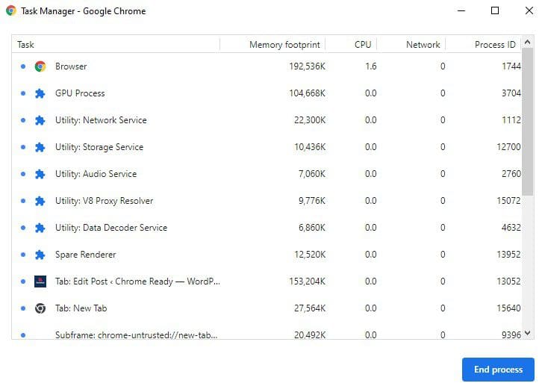The height and width of the screenshot is (392, 545).
Task: Select Utility: Storage Service row
Action: (x=267, y=147)
